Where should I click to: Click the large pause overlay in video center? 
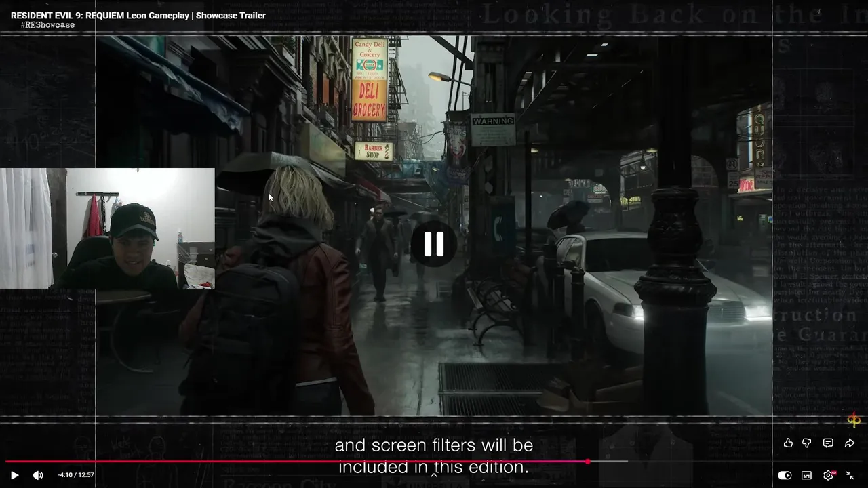434,244
